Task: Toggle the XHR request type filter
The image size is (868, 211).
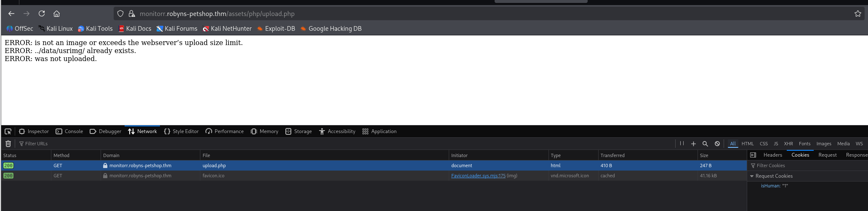Action: 788,144
